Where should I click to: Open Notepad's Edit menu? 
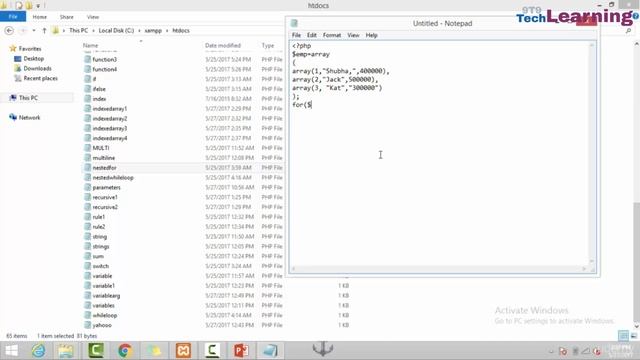pyautogui.click(x=312, y=35)
